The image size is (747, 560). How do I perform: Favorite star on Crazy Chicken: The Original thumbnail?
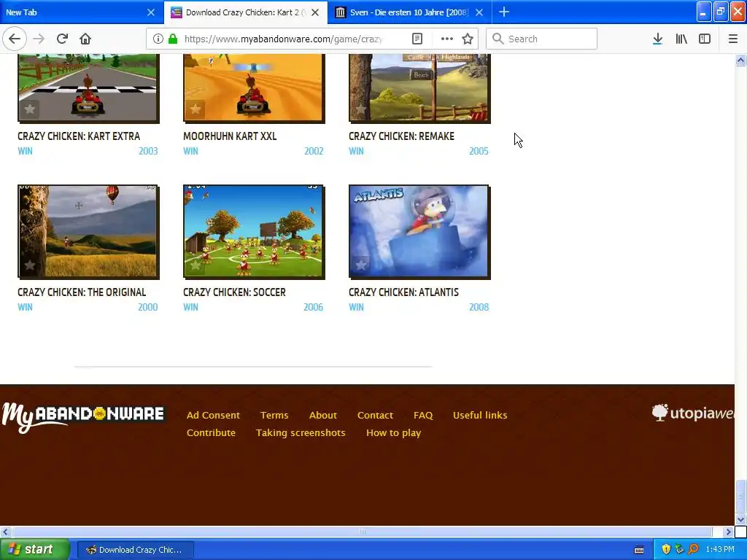pyautogui.click(x=29, y=265)
